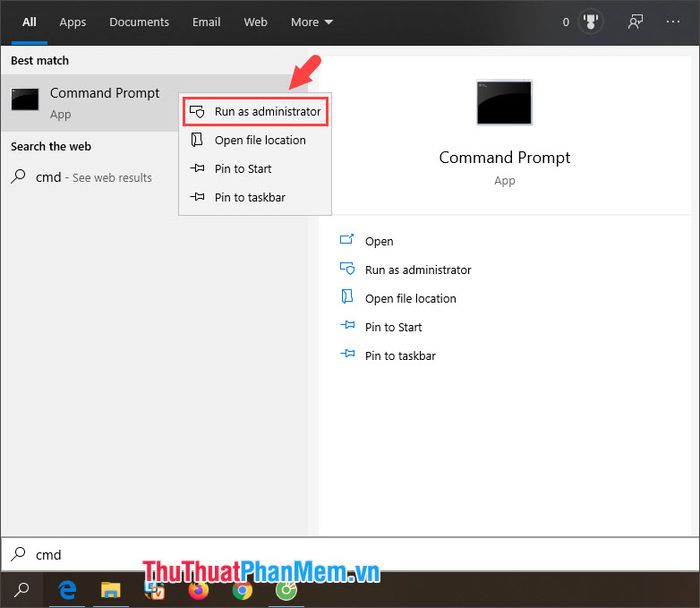Screen dimensions: 700x608
Task: Switch to the Apps tab
Action: (x=73, y=22)
